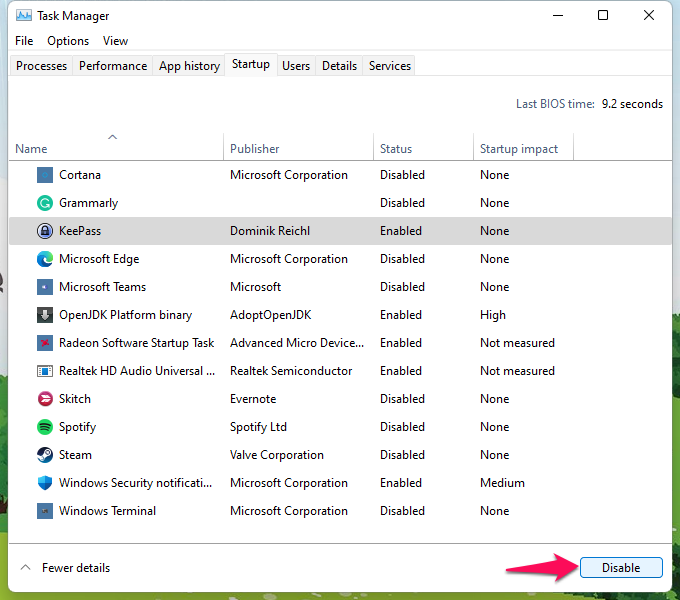Viewport: 680px width, 600px height.
Task: Select Realtek HD Audio Universal entry name
Action: pyautogui.click(x=137, y=371)
